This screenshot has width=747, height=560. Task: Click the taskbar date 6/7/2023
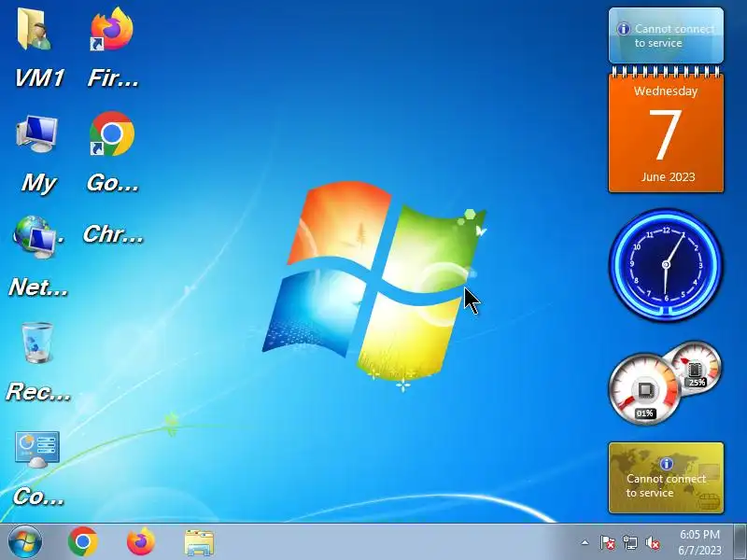699,550
